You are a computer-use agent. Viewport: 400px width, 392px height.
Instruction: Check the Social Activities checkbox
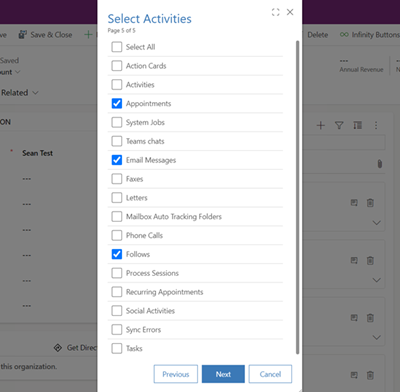click(117, 311)
